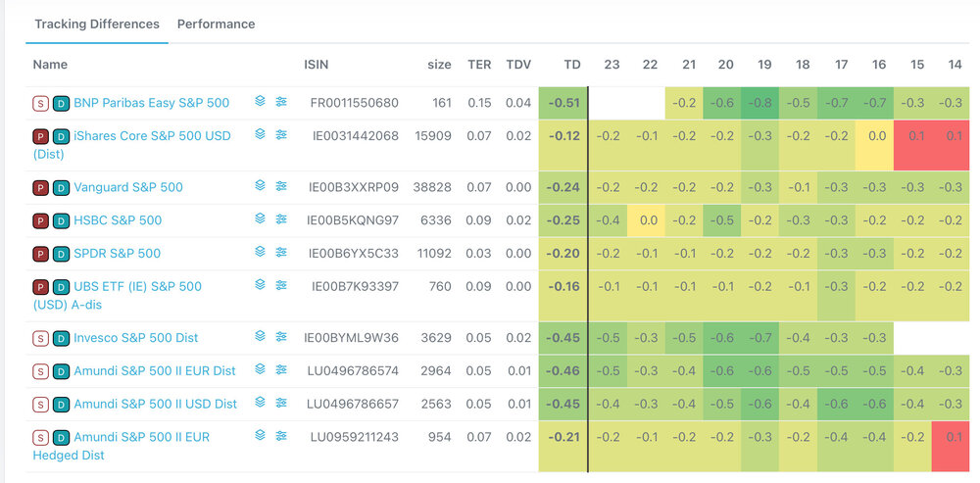This screenshot has width=980, height=483.
Task: Switch to the Performance tab
Action: 217,24
